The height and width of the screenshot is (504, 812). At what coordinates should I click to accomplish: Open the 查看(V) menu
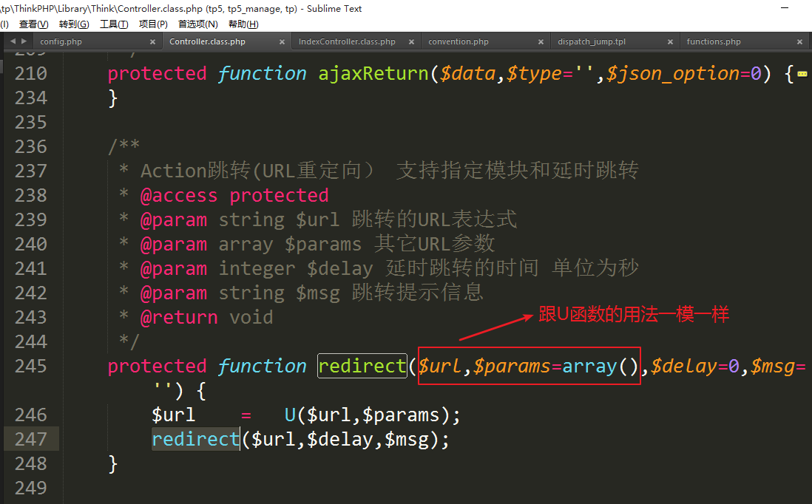(x=33, y=24)
